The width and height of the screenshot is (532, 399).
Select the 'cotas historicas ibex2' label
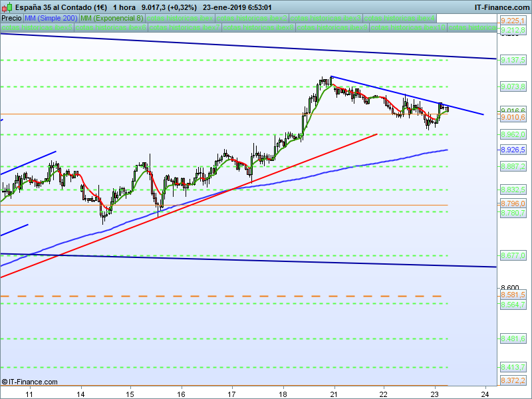pos(252,18)
